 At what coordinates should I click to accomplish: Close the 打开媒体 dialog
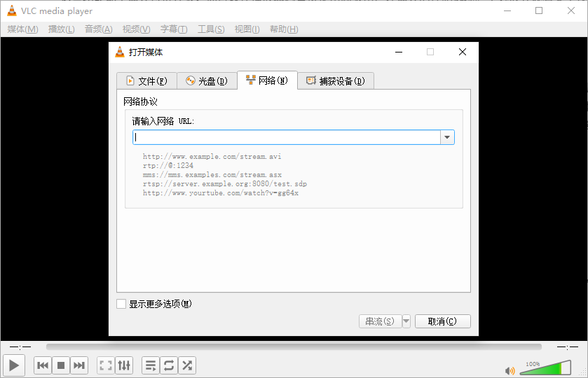463,52
